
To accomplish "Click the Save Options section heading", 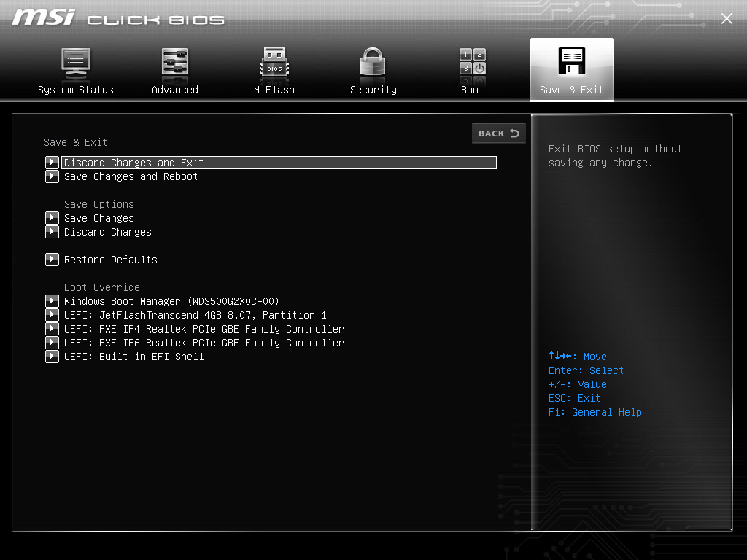I will pyautogui.click(x=99, y=204).
